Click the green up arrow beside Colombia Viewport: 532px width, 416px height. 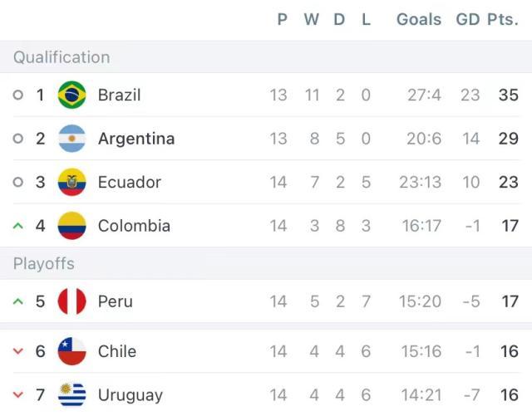18,226
